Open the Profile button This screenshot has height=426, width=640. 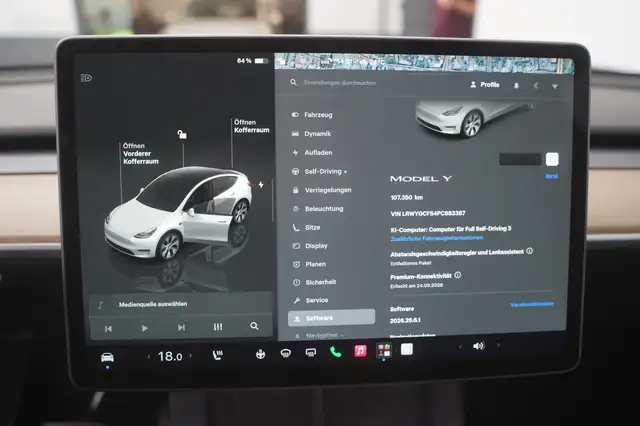(485, 85)
